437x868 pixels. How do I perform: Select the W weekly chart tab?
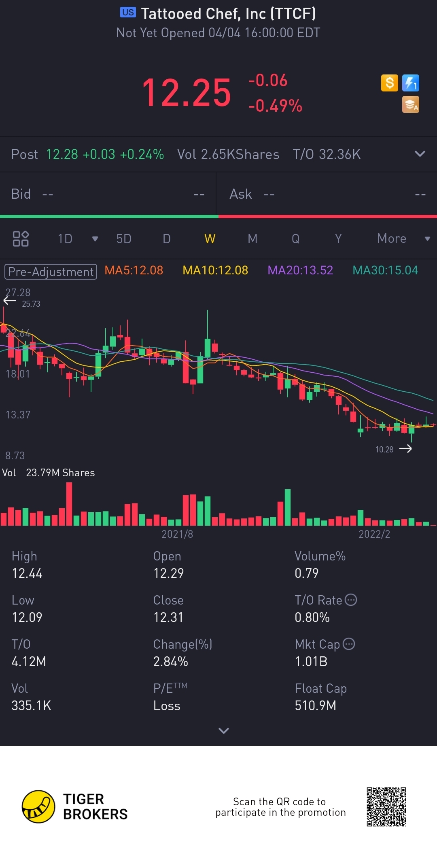click(210, 239)
